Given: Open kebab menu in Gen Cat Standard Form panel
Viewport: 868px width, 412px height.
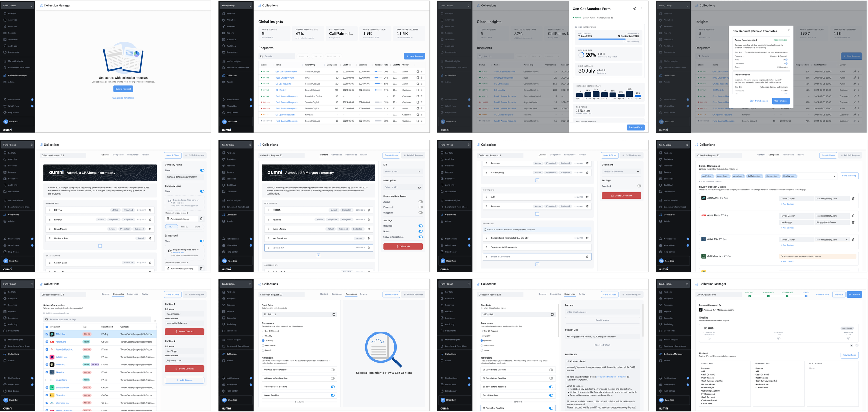Looking at the screenshot, I should (642, 8).
